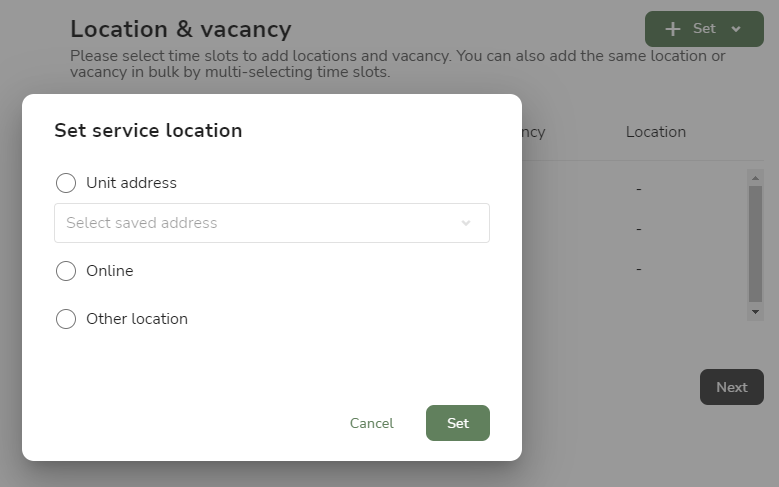Click the Next button
Image resolution: width=779 pixels, height=487 pixels.
tap(732, 387)
